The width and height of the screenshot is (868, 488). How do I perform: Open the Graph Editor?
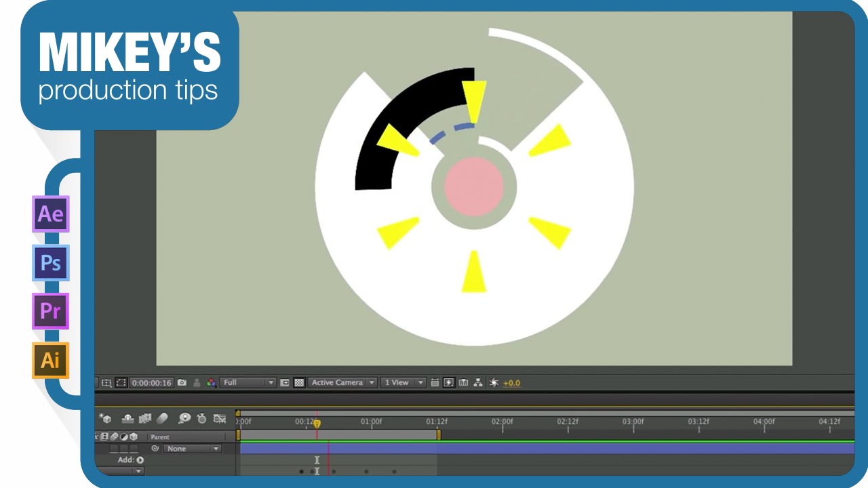pos(220,419)
